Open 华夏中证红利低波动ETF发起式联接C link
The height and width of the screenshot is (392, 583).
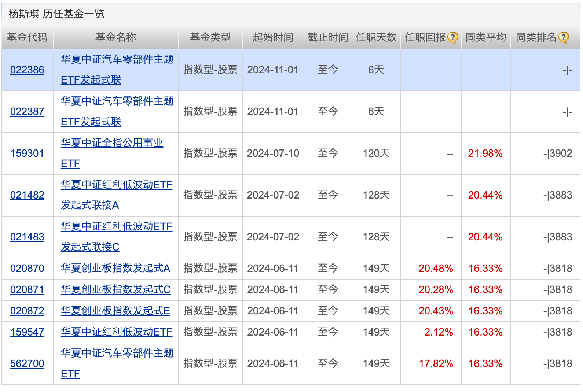coord(117,237)
